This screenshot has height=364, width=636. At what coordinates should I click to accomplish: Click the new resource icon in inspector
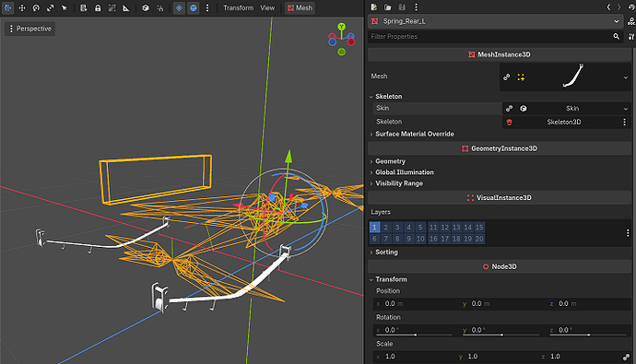(x=374, y=6)
